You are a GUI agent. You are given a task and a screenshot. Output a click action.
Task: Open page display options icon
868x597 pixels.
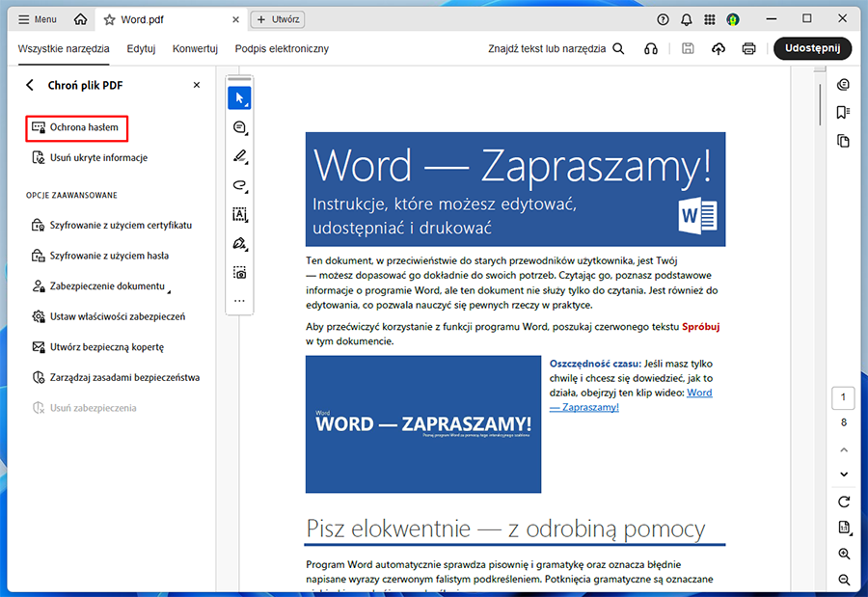(844, 528)
